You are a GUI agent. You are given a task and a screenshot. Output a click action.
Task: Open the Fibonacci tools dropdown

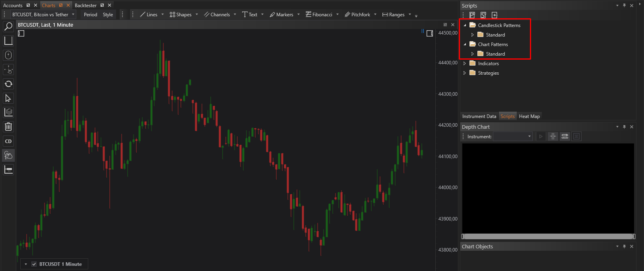[x=338, y=15]
